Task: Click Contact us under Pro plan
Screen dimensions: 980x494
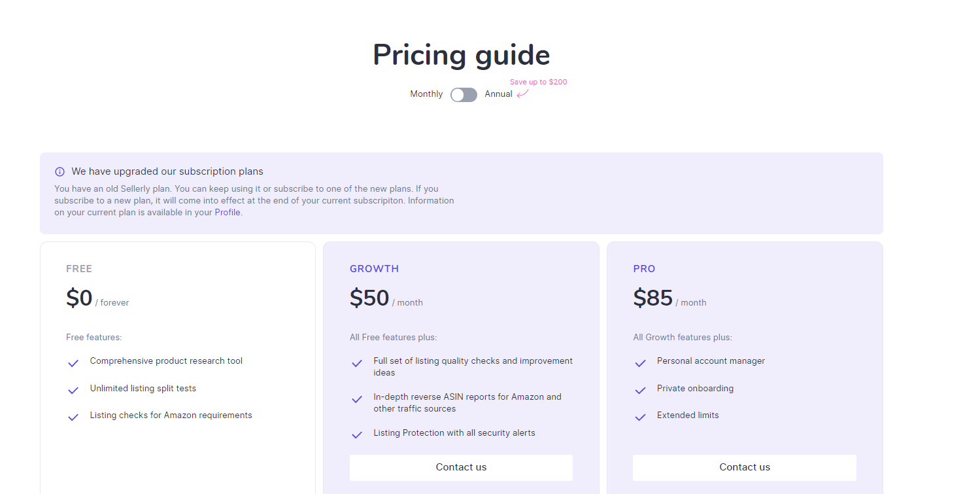Action: tap(744, 467)
